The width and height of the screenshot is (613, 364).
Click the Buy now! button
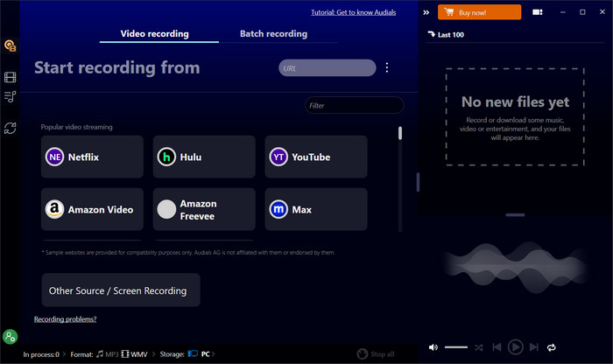pyautogui.click(x=479, y=12)
